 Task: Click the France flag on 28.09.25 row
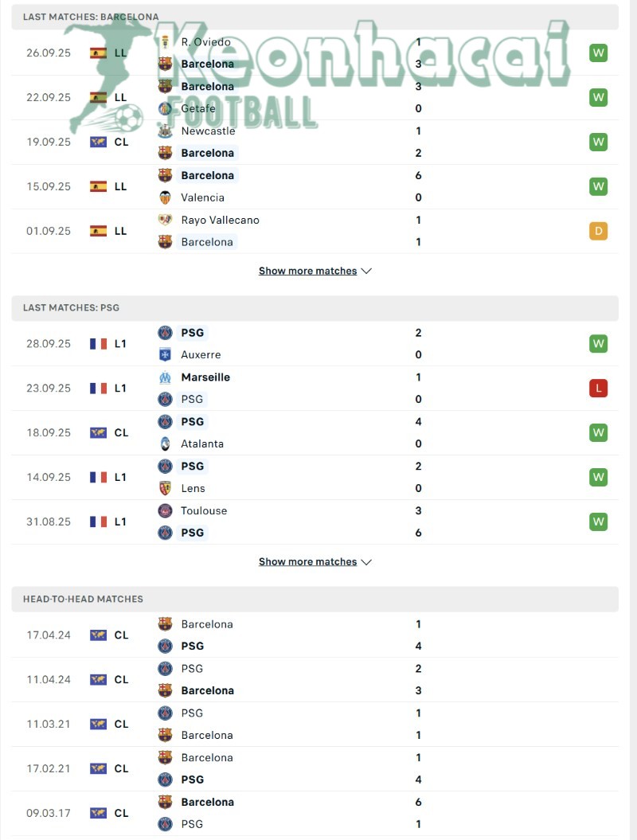(99, 344)
